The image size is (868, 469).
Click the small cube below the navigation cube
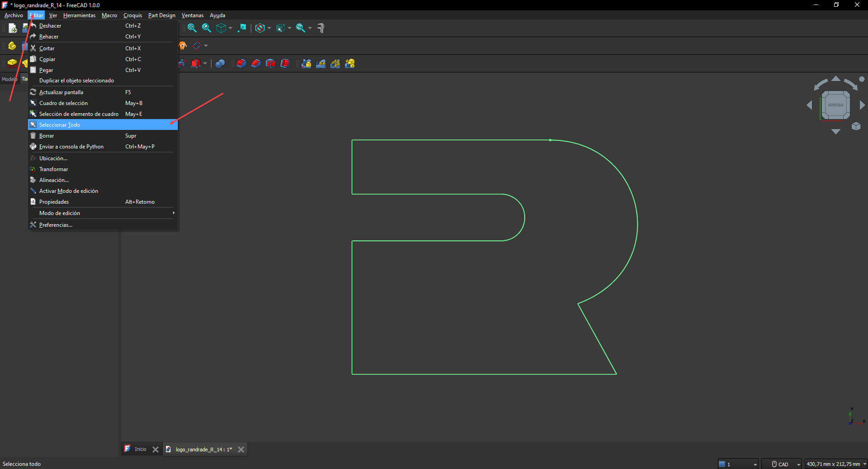[856, 126]
